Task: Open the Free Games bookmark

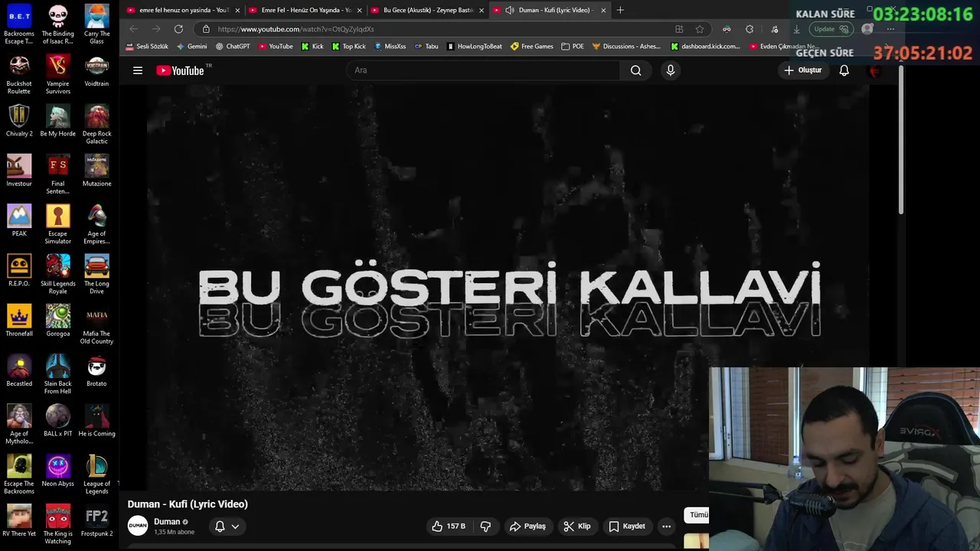Action: [x=531, y=46]
